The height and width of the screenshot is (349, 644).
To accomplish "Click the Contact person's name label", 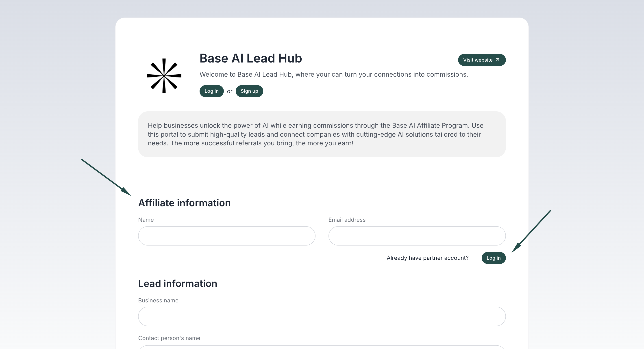I will (x=169, y=338).
